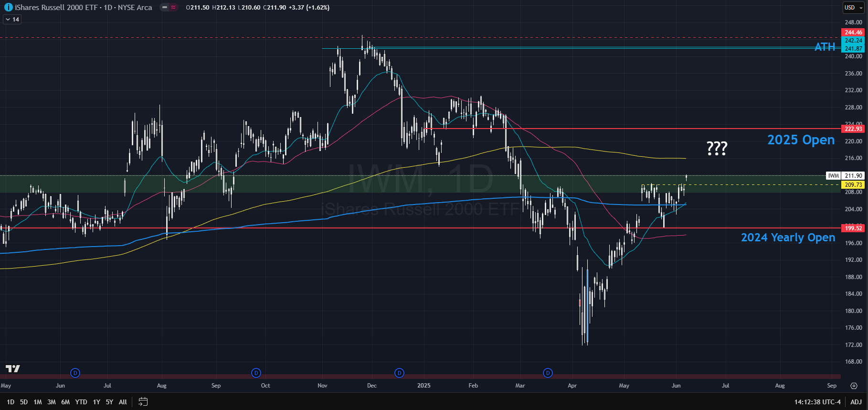This screenshot has width=868, height=410.
Task: Select the 5D time range
Action: [x=24, y=402]
